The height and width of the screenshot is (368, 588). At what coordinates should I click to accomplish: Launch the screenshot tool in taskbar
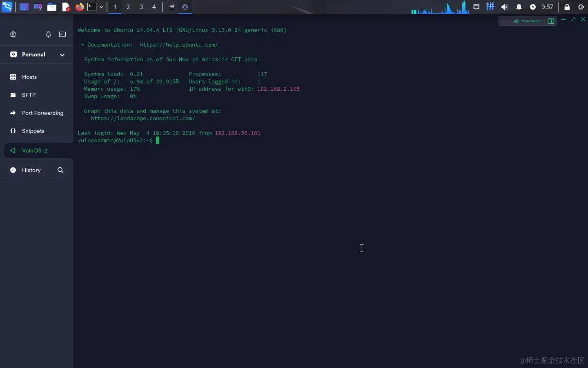click(x=38, y=7)
